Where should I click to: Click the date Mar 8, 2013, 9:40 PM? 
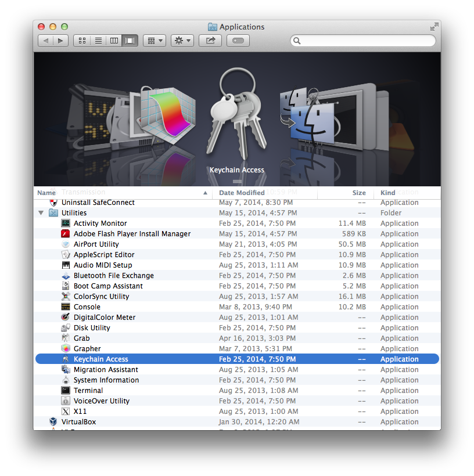[256, 307]
